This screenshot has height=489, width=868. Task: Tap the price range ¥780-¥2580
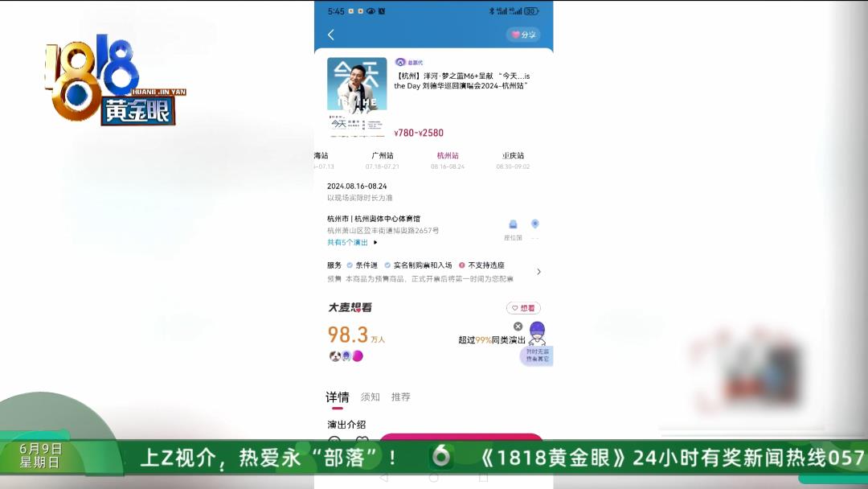(x=419, y=133)
